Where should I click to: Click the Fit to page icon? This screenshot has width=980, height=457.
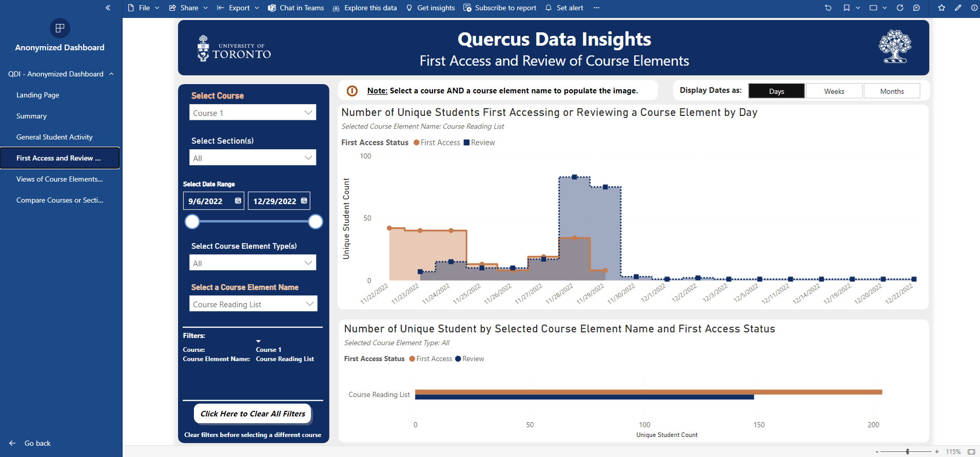[x=971, y=452]
